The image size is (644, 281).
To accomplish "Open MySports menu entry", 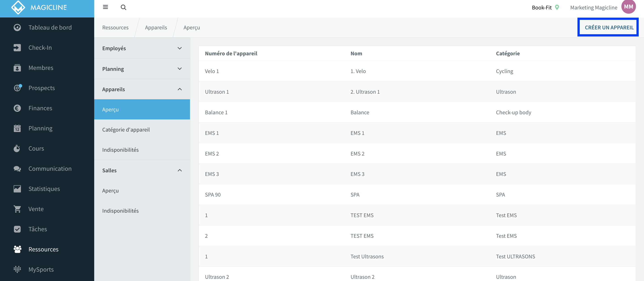I will pyautogui.click(x=47, y=269).
